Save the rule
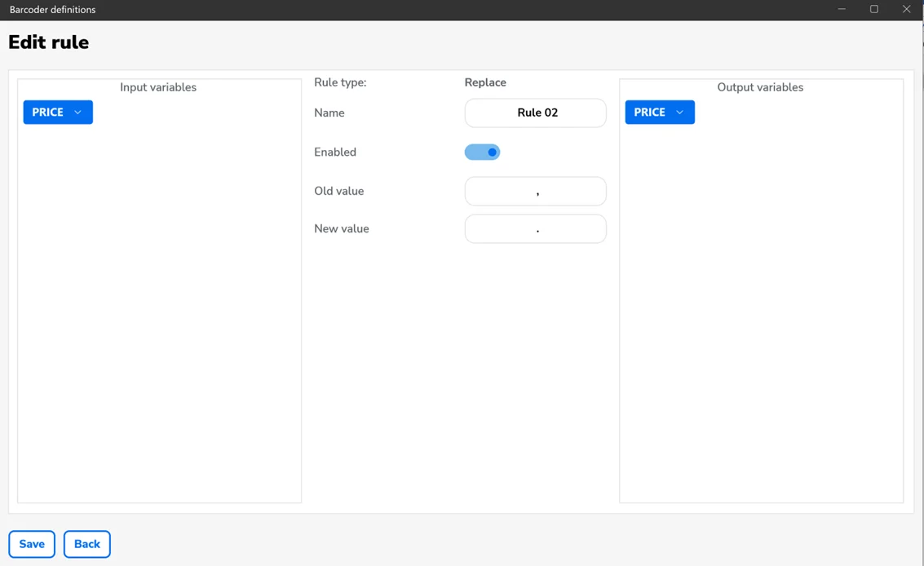 (32, 544)
